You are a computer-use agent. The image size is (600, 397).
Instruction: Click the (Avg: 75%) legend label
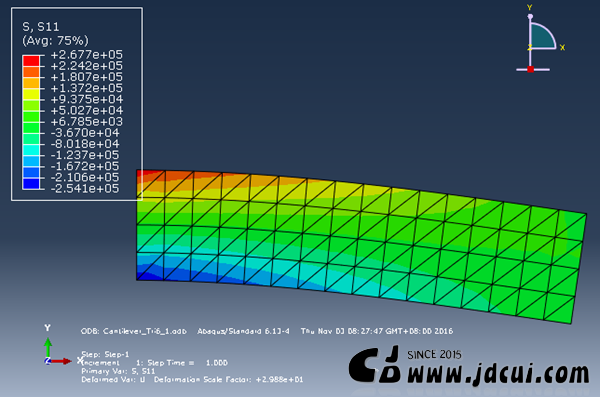(55, 41)
